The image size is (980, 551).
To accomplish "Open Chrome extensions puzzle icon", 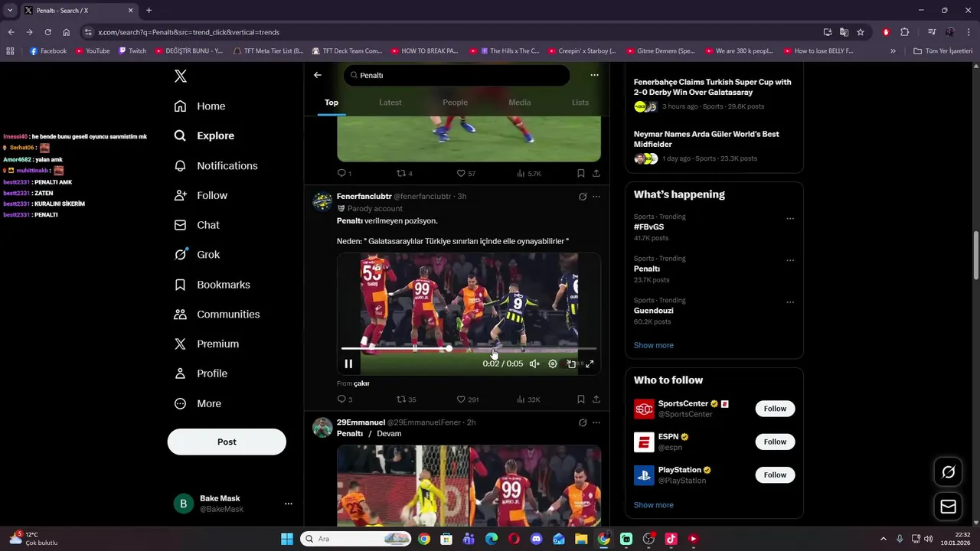I will (904, 32).
